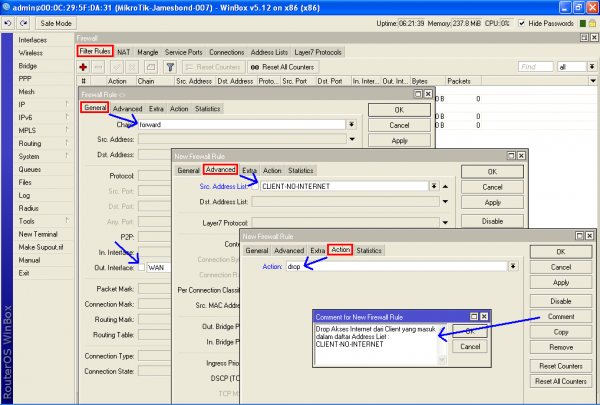The image size is (600, 405).
Task: Switch to the NAT tab
Action: [123, 52]
